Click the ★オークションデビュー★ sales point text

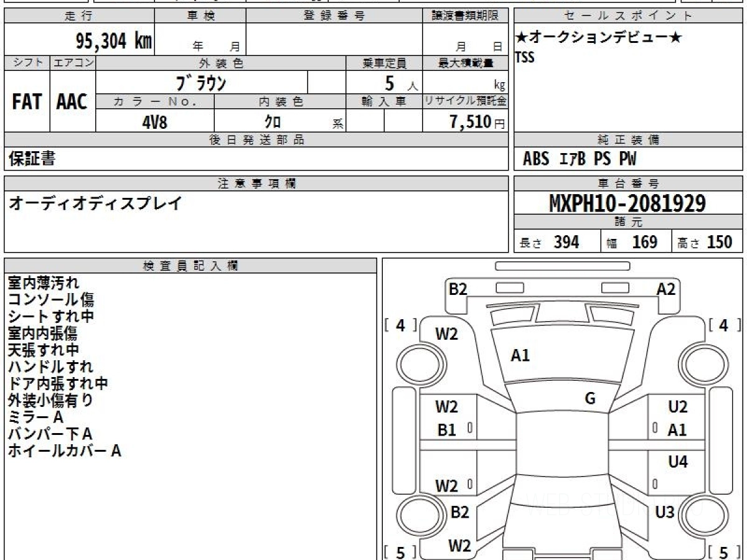tap(599, 38)
